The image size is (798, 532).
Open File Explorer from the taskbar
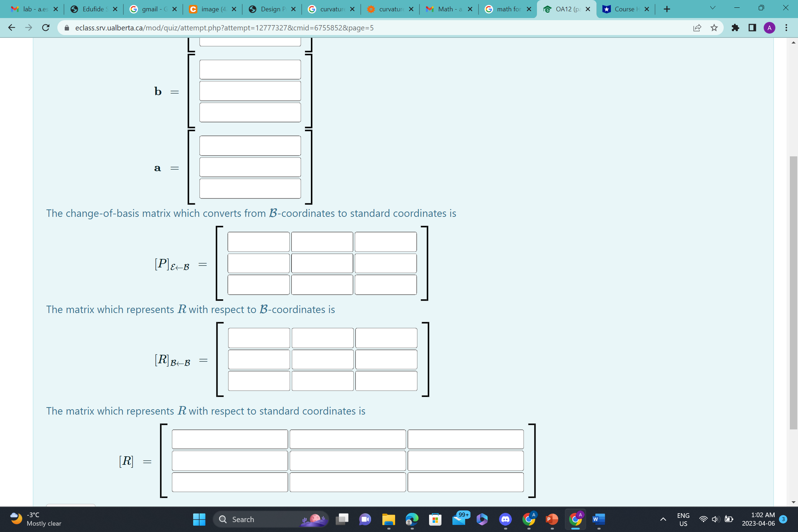pos(388,519)
